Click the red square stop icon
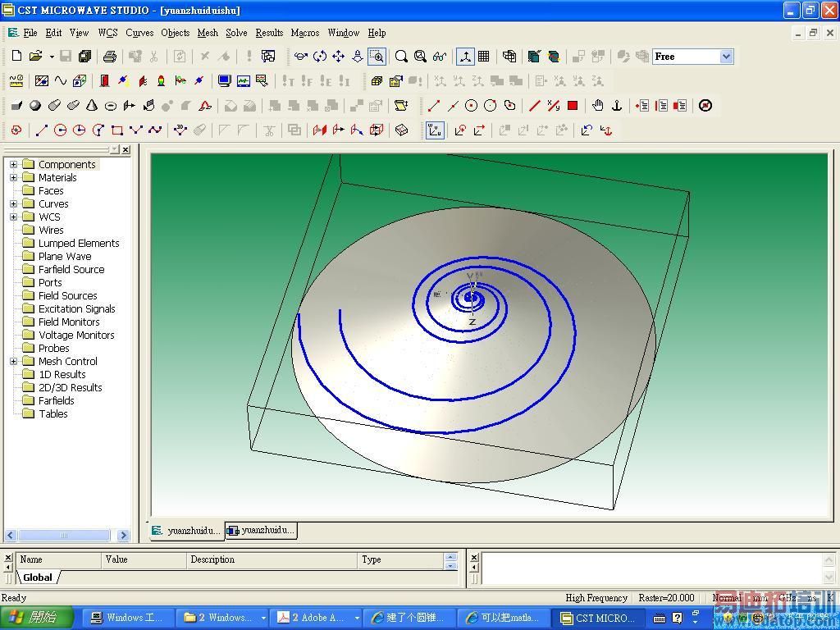Viewport: 840px width, 630px height. pyautogui.click(x=573, y=106)
